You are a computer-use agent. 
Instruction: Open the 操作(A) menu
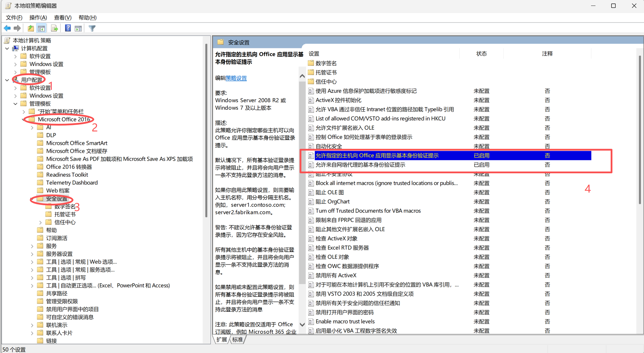[x=38, y=18]
